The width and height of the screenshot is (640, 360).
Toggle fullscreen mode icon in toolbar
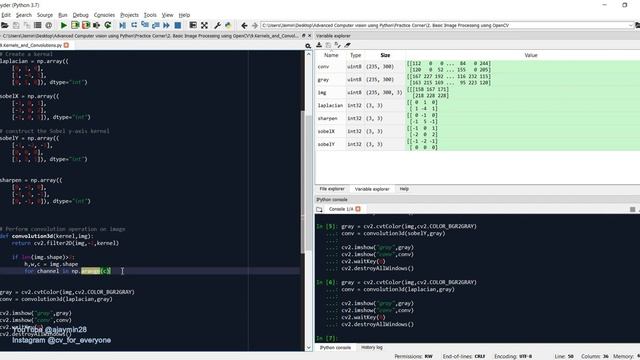[204, 25]
